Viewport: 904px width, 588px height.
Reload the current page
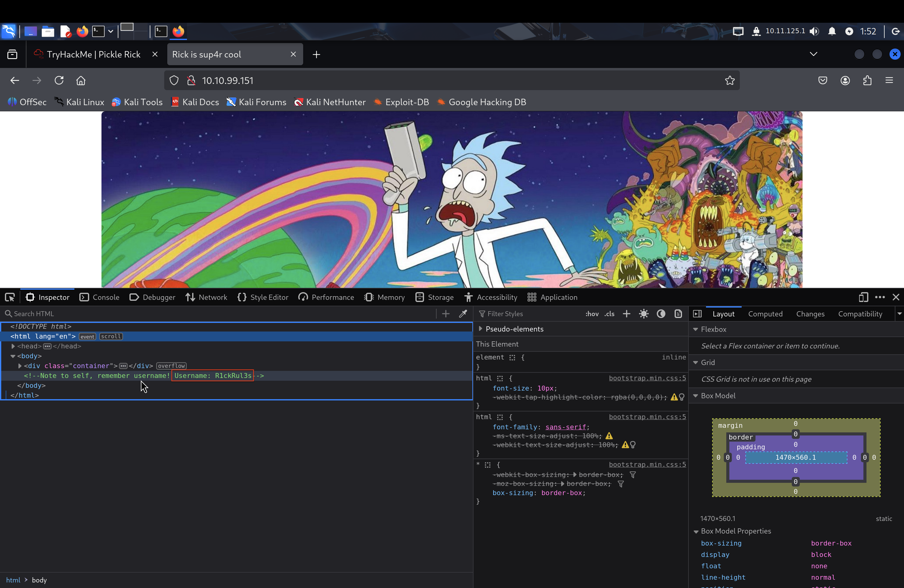[59, 81]
